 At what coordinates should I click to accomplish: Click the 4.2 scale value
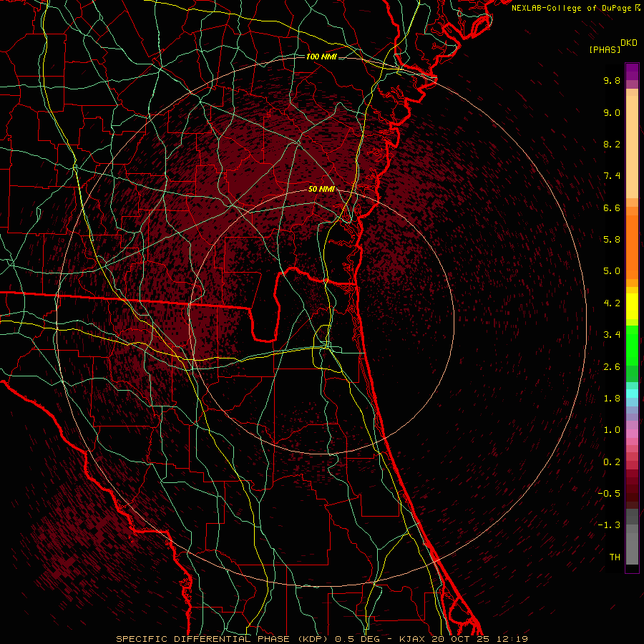tap(612, 303)
